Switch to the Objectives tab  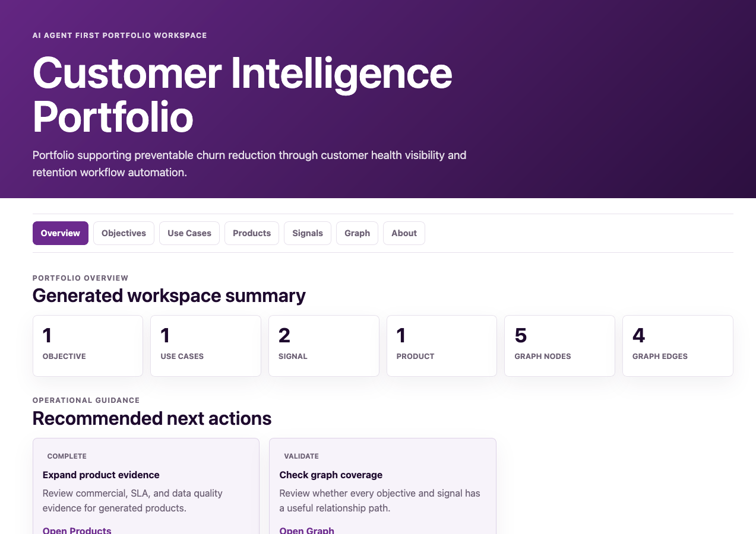(124, 233)
